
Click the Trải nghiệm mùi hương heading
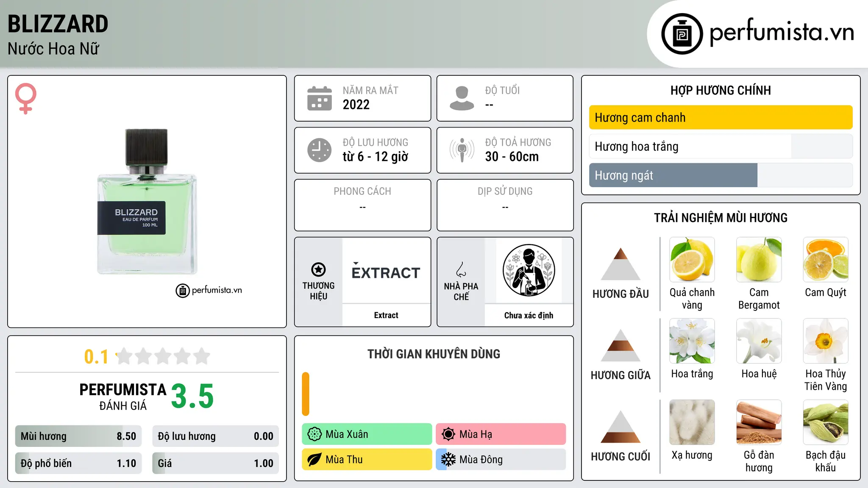point(721,218)
